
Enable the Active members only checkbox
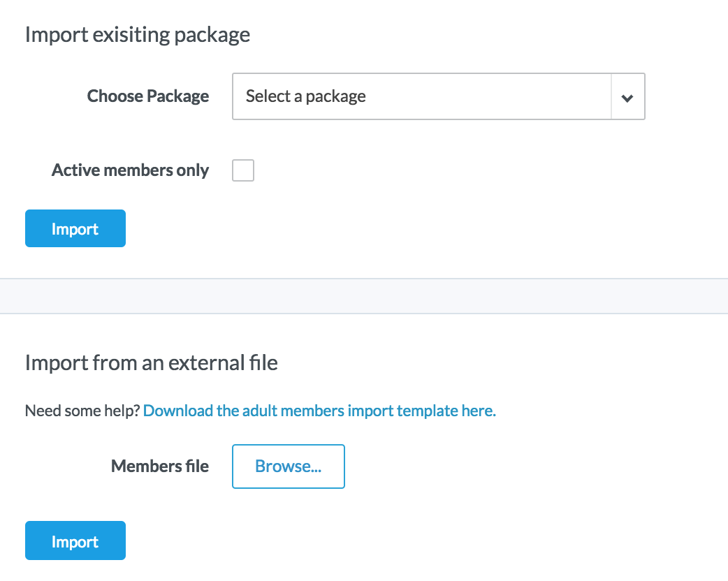click(x=243, y=170)
